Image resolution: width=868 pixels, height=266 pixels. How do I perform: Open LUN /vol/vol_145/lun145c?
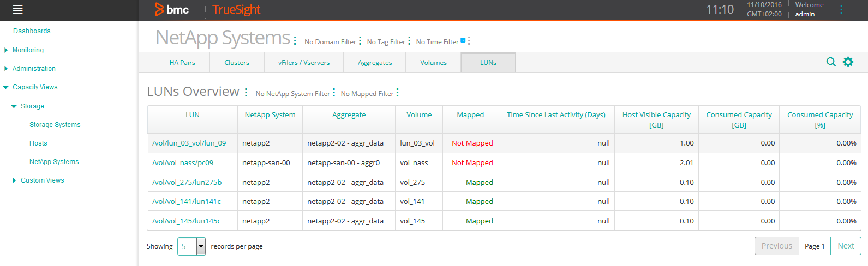coord(187,221)
